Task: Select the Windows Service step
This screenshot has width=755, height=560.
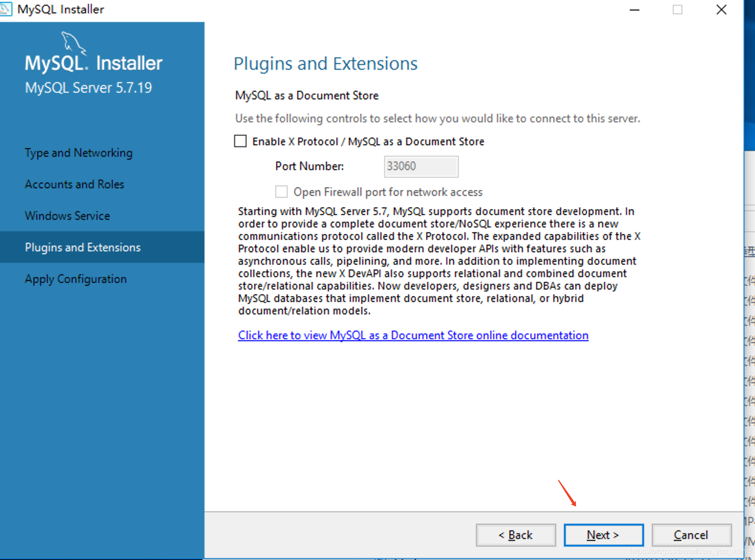Action: pos(67,216)
